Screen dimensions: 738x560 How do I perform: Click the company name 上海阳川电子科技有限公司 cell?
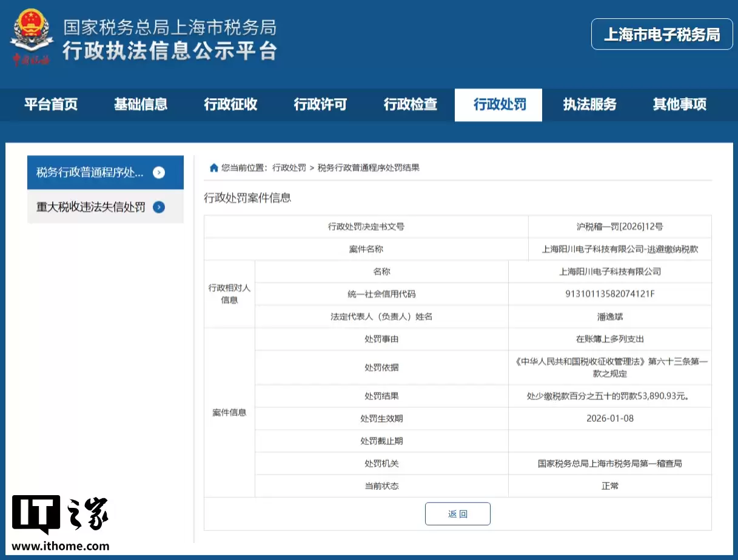tap(609, 272)
